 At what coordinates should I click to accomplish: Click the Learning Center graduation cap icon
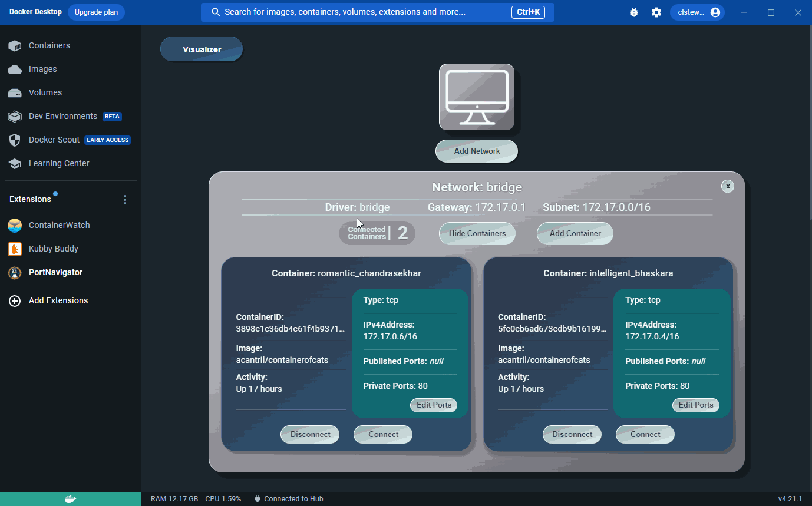tap(15, 164)
